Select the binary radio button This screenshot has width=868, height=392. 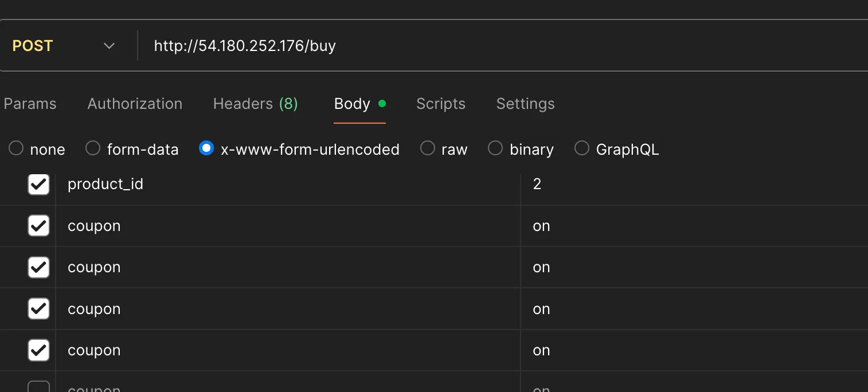pos(495,149)
